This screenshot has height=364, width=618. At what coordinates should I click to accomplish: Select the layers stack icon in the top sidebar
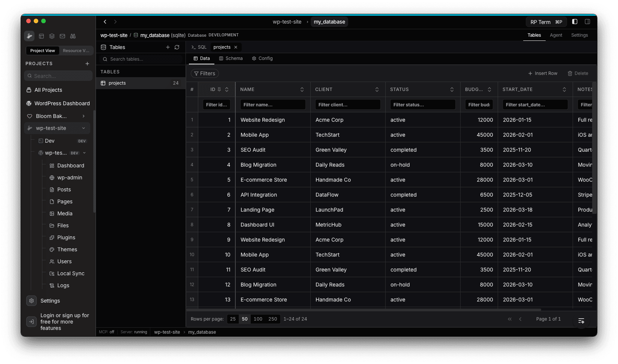[x=52, y=36]
